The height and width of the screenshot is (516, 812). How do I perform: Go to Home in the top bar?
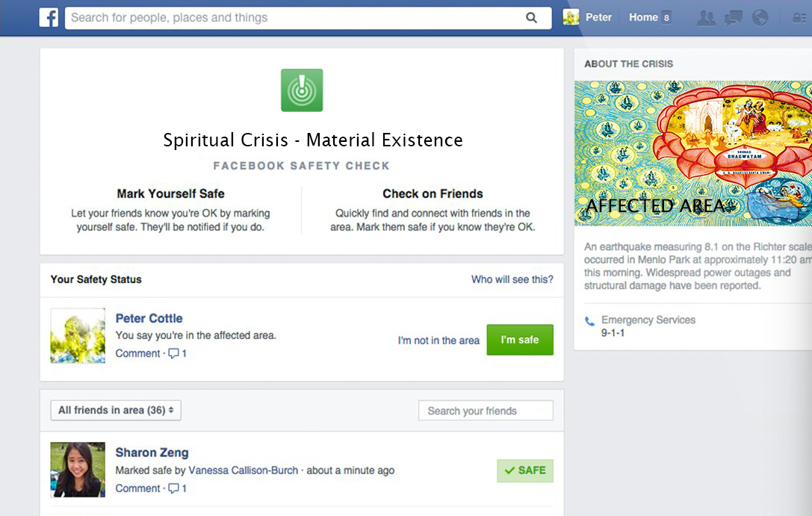click(x=643, y=17)
